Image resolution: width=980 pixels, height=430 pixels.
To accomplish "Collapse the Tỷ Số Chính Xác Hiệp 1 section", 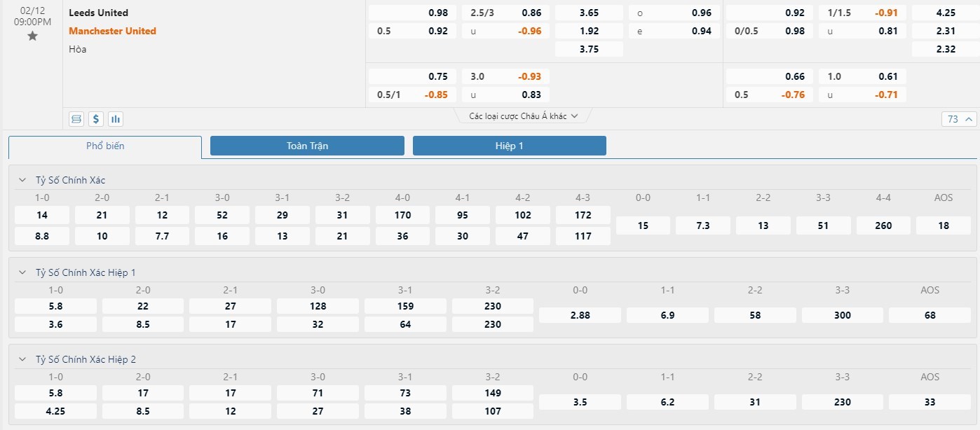I will point(22,272).
